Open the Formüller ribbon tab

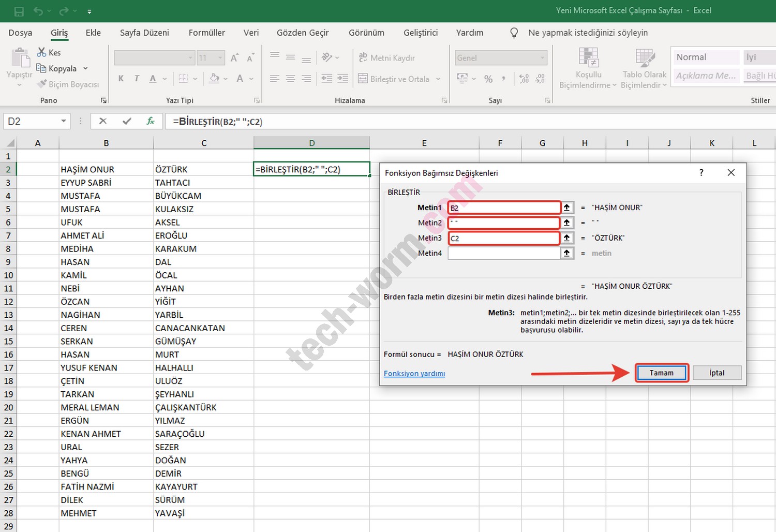click(206, 33)
